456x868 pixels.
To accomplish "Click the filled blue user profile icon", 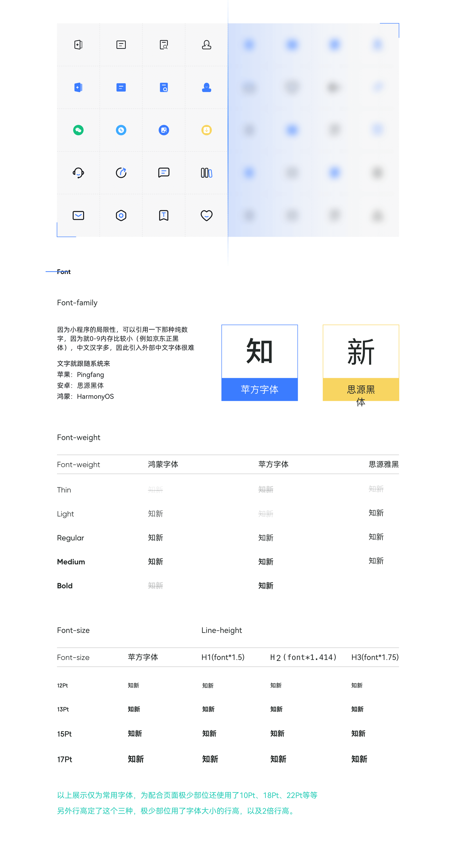I will pos(206,88).
